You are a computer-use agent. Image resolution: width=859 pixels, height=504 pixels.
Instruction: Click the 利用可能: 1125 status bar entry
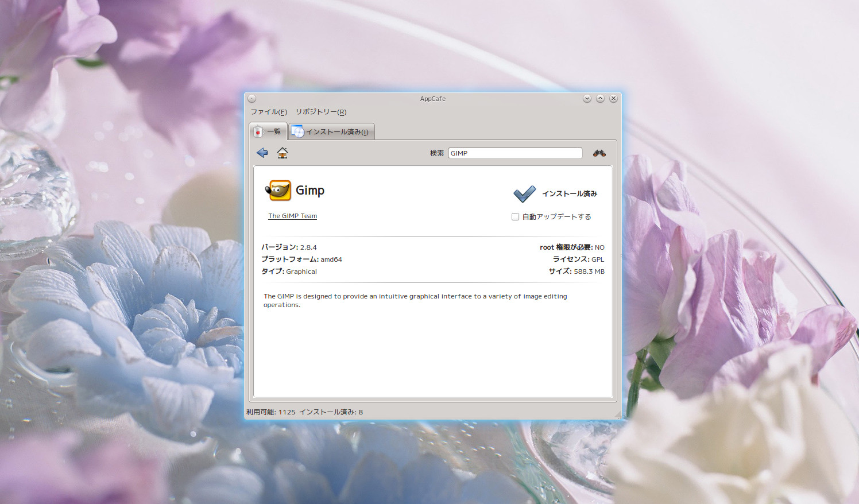[271, 412]
